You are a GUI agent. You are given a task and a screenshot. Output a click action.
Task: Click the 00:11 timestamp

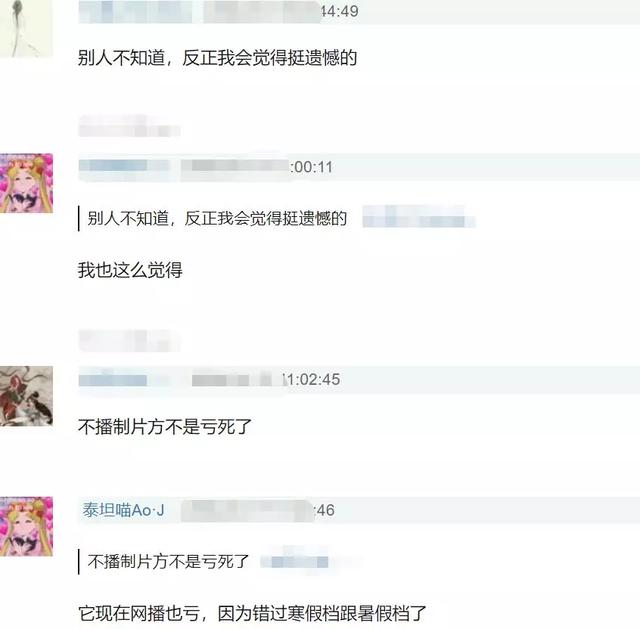(x=311, y=167)
